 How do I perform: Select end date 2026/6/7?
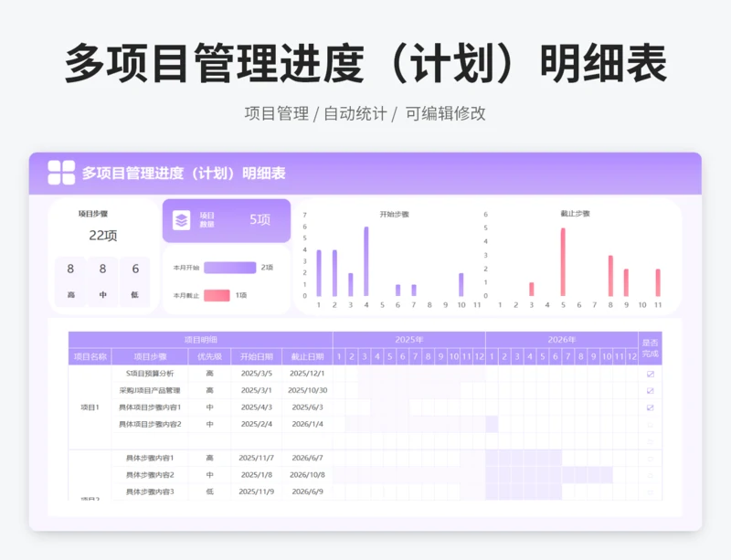pos(307,458)
